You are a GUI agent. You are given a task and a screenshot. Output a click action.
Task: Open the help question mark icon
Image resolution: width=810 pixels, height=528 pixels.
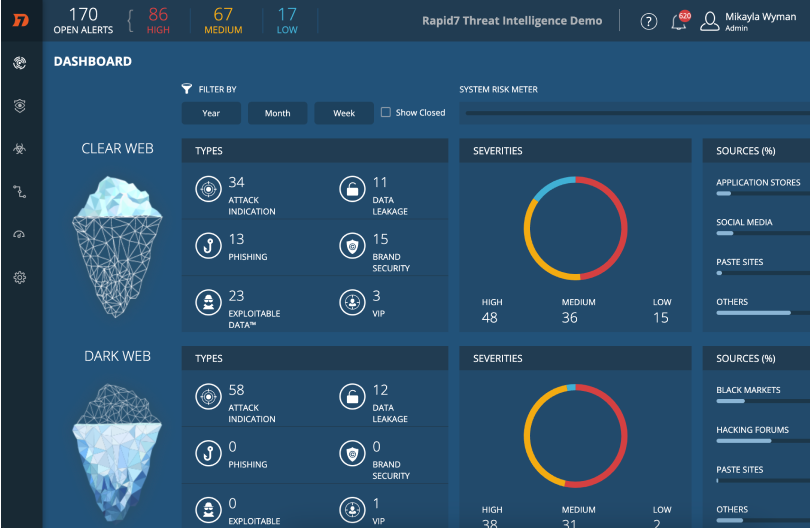[649, 21]
